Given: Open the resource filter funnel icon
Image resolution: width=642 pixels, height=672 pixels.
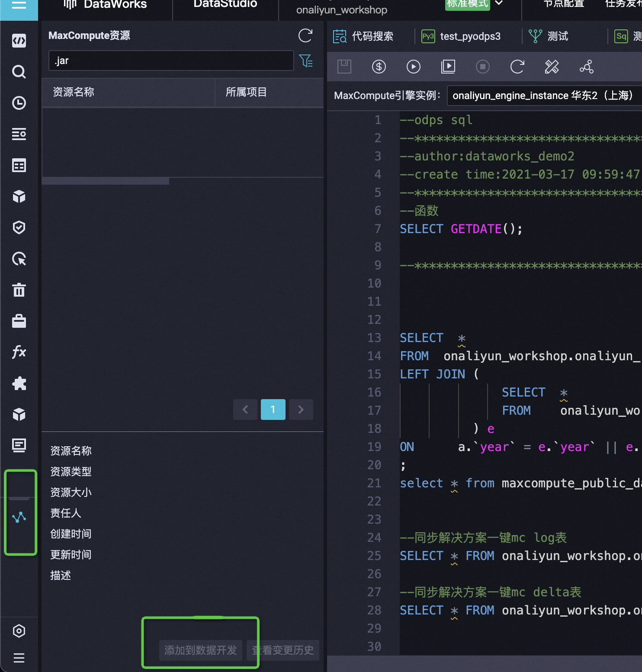Looking at the screenshot, I should 306,61.
